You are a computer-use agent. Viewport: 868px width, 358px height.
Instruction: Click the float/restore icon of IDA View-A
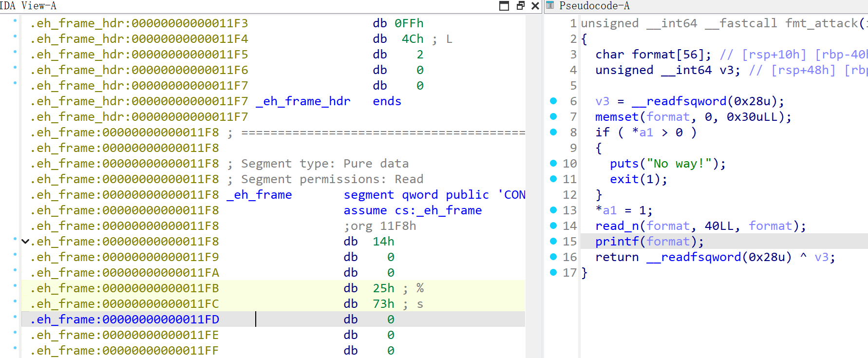pos(520,6)
